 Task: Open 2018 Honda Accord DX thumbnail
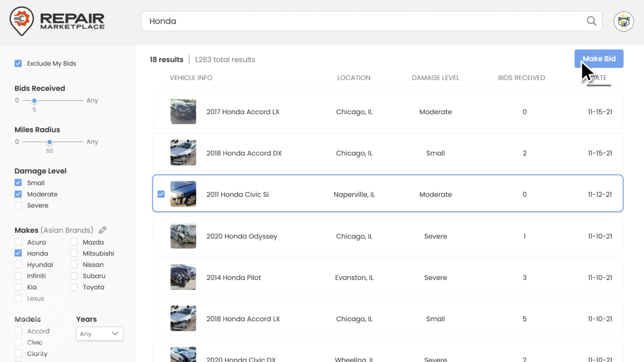[x=183, y=153]
